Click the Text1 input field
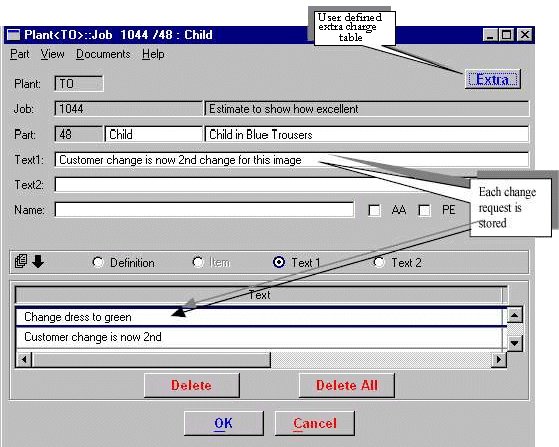Viewport: 559px width, 447px height. click(x=292, y=160)
